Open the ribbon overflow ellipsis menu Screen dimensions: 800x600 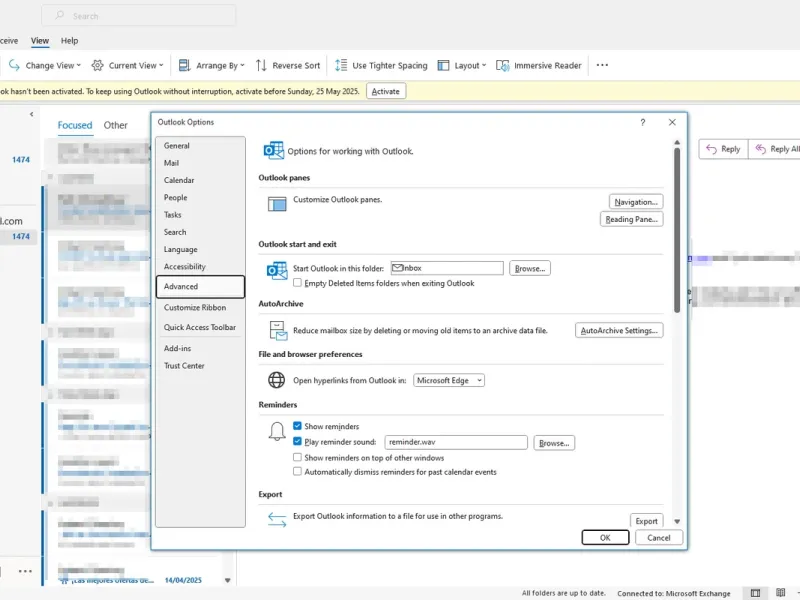coord(602,65)
